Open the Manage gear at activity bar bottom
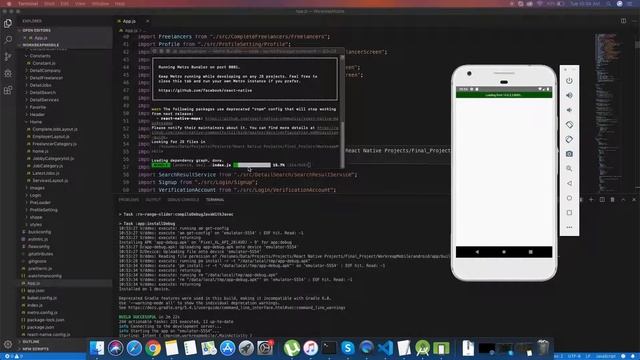The image size is (640, 360). [8, 344]
